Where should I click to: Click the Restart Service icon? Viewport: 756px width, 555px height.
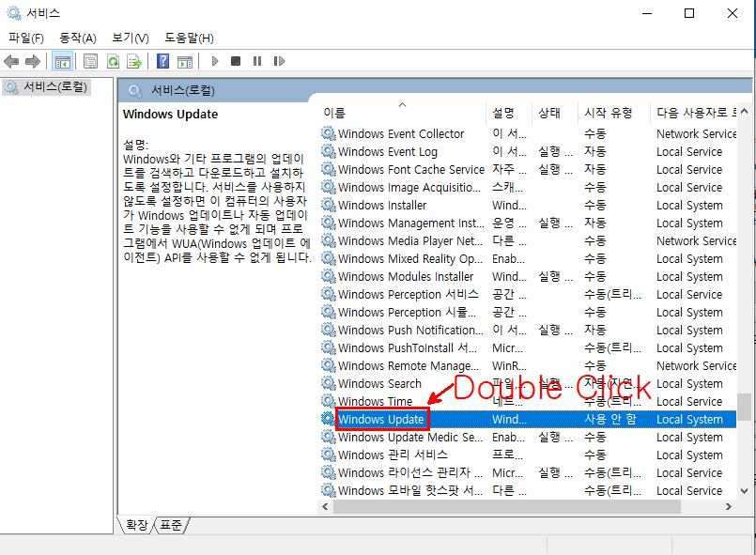tap(279, 61)
